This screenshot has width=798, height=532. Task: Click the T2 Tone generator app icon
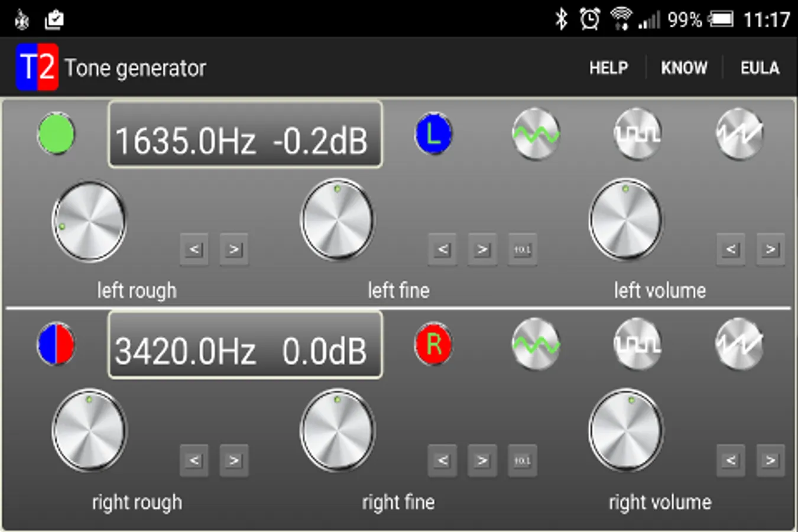(x=37, y=67)
